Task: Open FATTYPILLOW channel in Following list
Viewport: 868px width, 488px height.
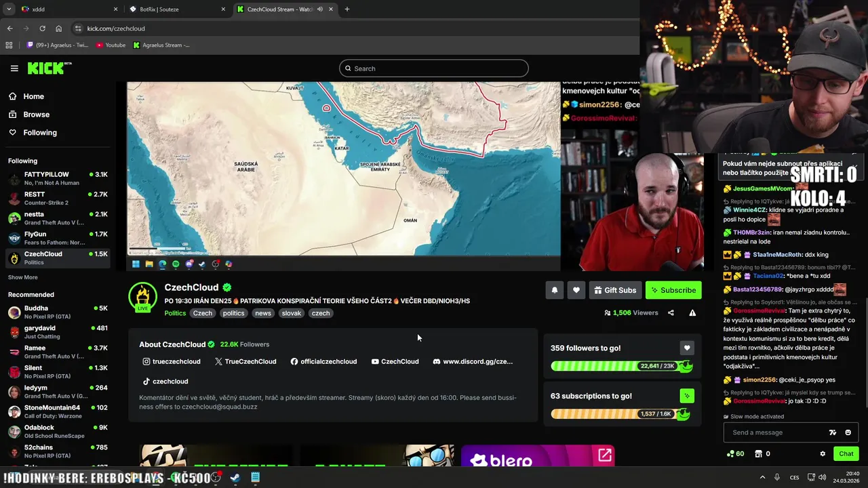Action: coord(58,179)
